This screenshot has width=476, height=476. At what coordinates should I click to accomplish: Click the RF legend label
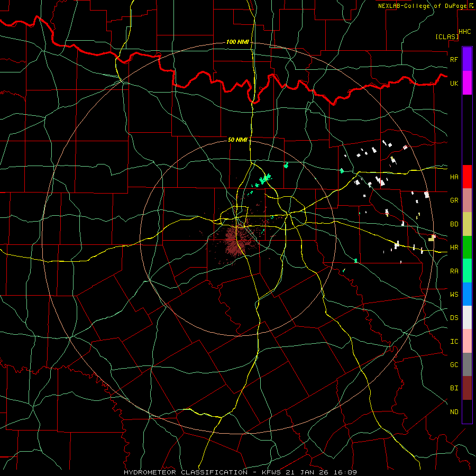point(454,59)
